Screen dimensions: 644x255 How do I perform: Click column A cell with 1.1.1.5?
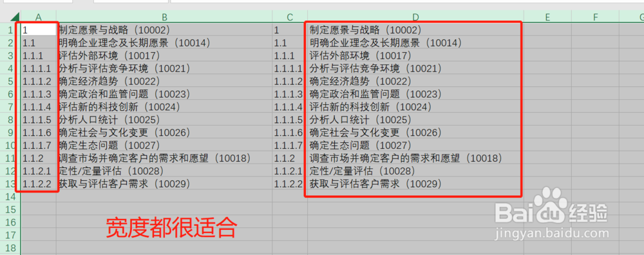(x=39, y=120)
